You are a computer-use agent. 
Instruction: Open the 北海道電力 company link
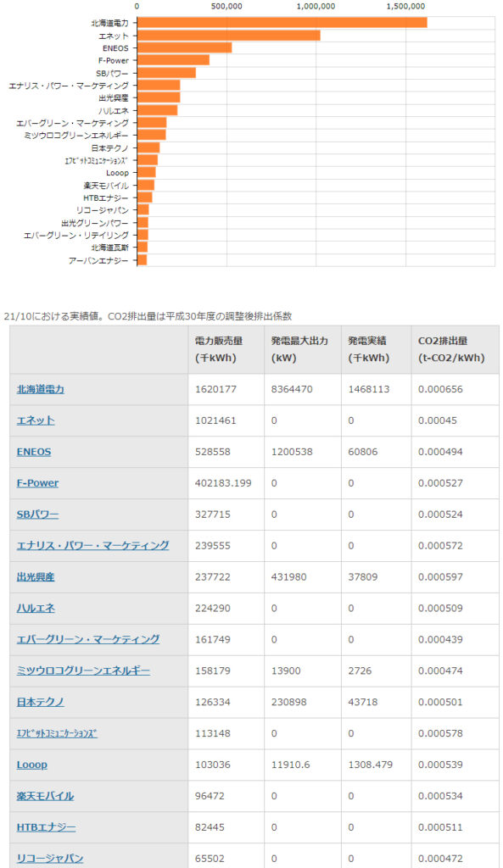click(x=41, y=389)
